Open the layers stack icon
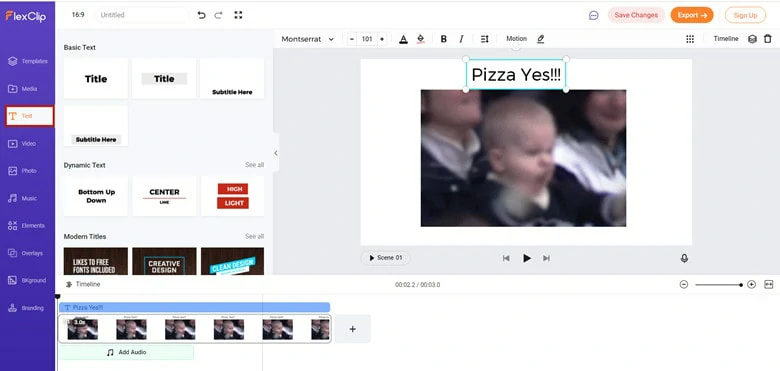The height and width of the screenshot is (371, 780). (x=753, y=39)
